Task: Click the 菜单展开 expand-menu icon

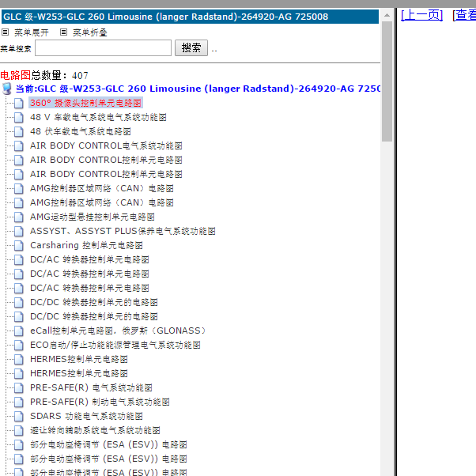Action: [6, 32]
